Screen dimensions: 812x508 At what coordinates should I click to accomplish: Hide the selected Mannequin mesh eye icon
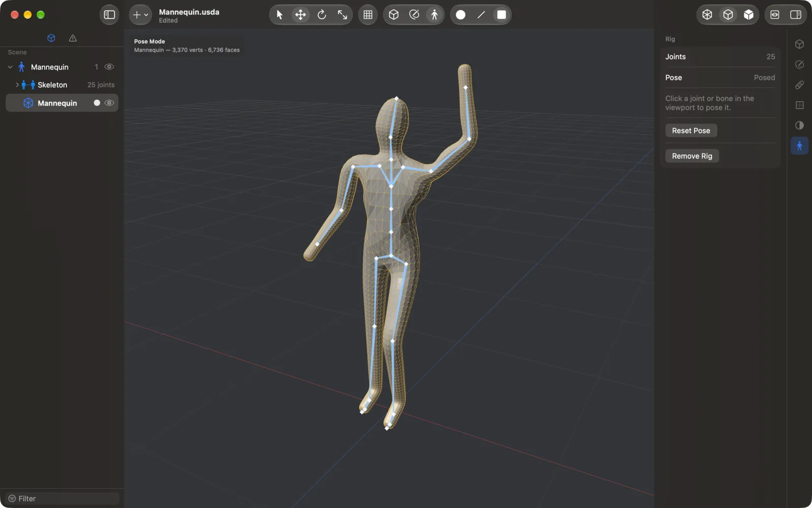pyautogui.click(x=109, y=103)
